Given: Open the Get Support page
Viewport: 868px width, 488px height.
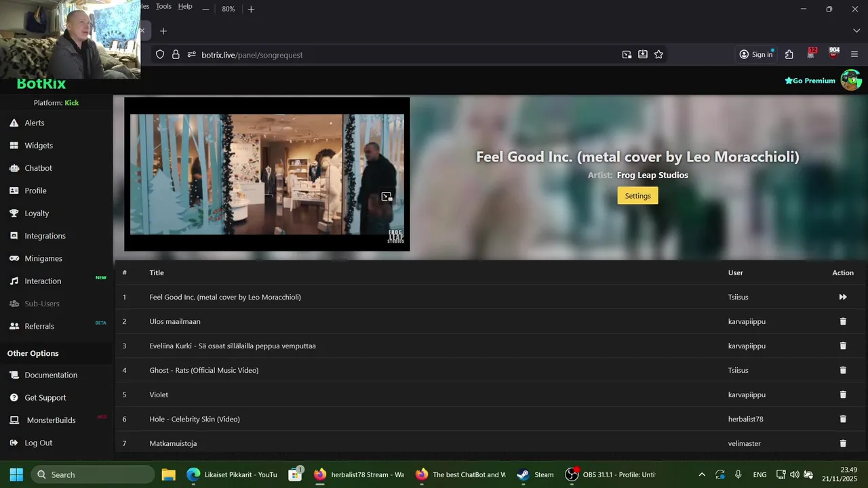Looking at the screenshot, I should [x=45, y=397].
